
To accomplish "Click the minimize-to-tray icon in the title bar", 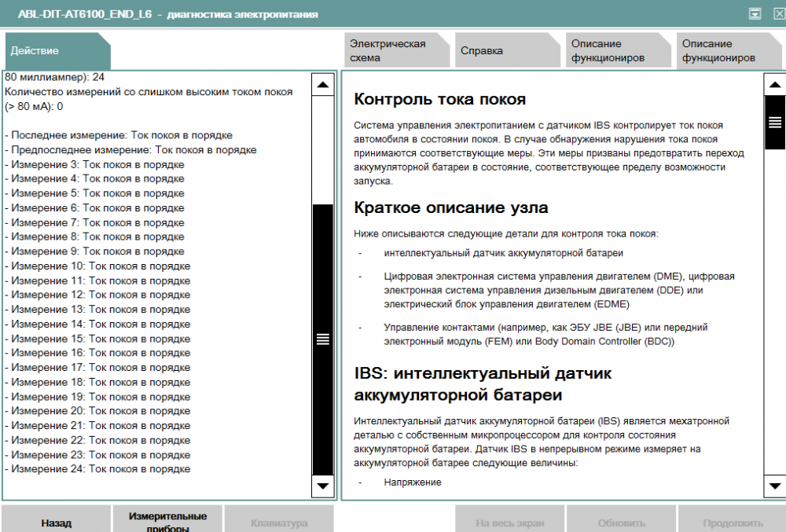I will pyautogui.click(x=755, y=14).
